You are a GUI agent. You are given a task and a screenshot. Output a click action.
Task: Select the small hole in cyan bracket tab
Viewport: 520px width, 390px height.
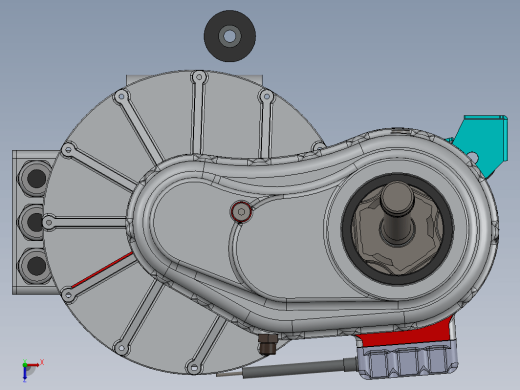472,156
